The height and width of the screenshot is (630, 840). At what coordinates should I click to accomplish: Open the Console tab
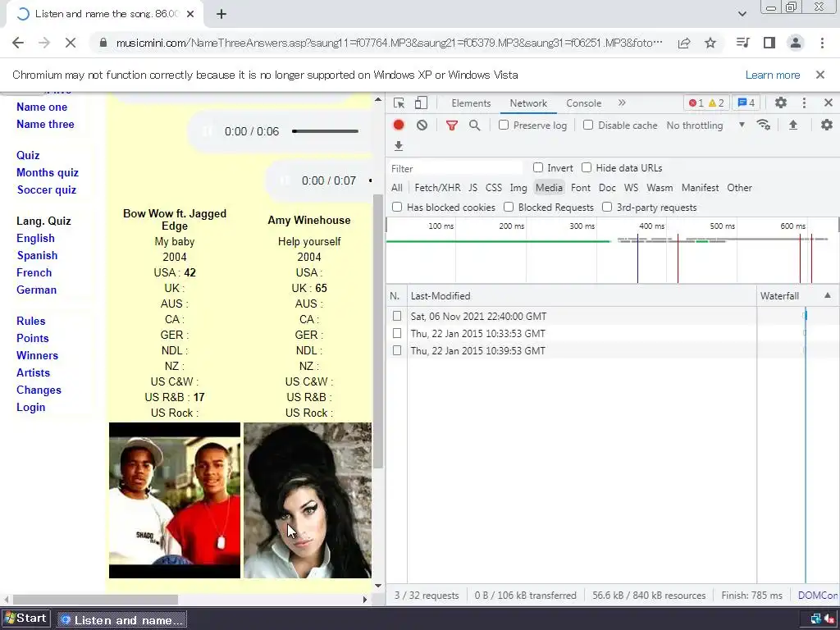point(583,103)
